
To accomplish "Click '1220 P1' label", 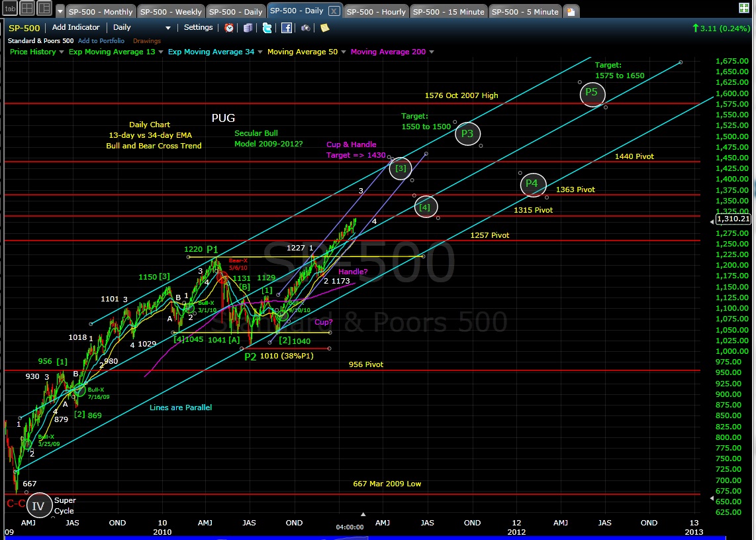I will [201, 250].
